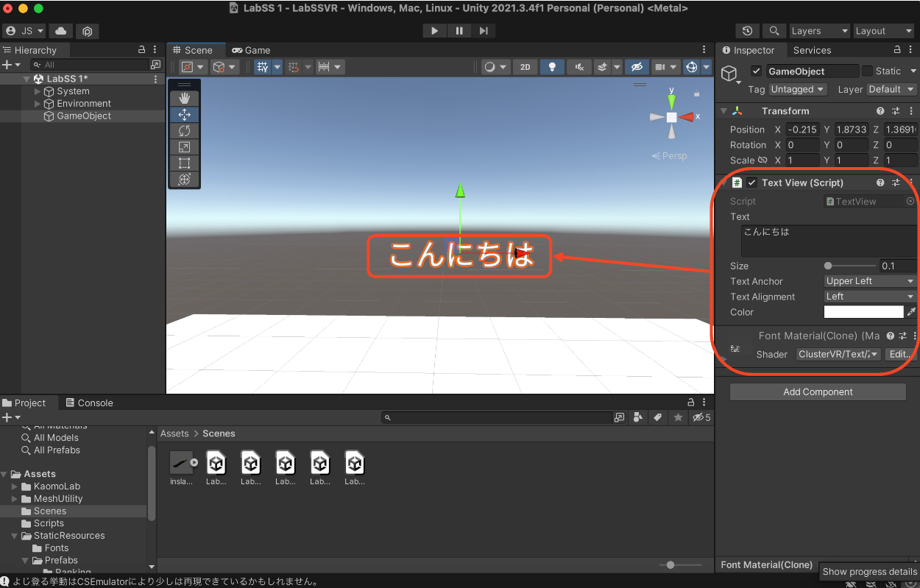Uncheck the Text View script checkbox

(x=751, y=183)
